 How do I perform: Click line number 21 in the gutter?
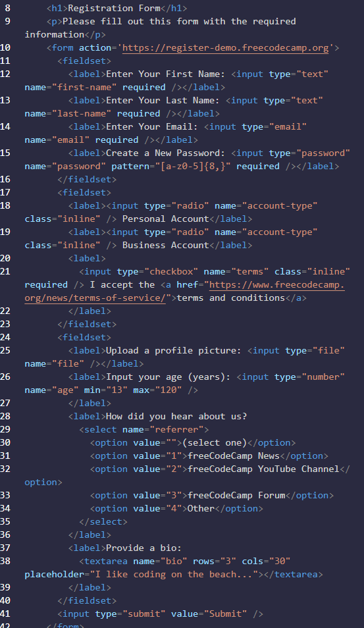click(x=5, y=272)
